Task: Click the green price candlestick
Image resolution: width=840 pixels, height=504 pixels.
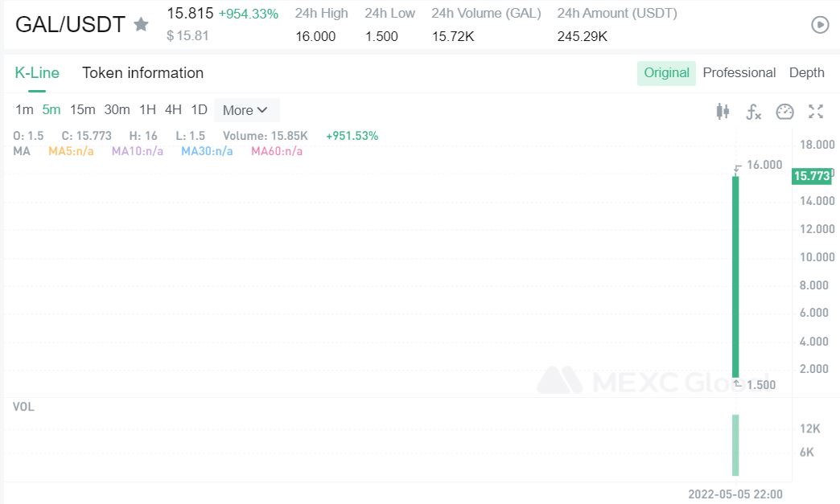Action: tap(735, 276)
